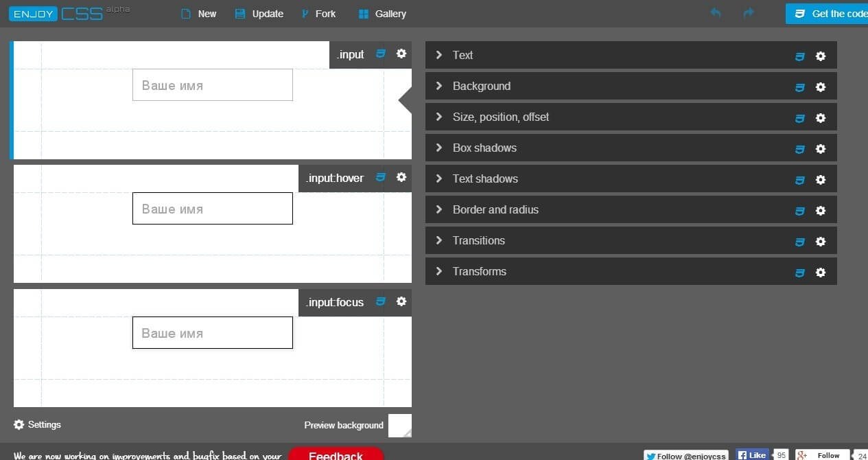868x460 pixels.
Task: Click the CSS3 icon in Transitions row
Action: click(x=799, y=242)
